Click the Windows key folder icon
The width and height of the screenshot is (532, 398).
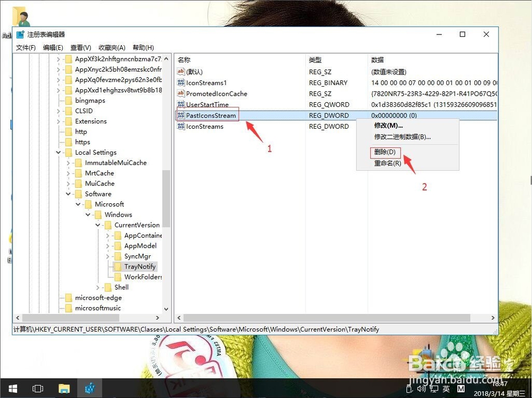pyautogui.click(x=98, y=214)
